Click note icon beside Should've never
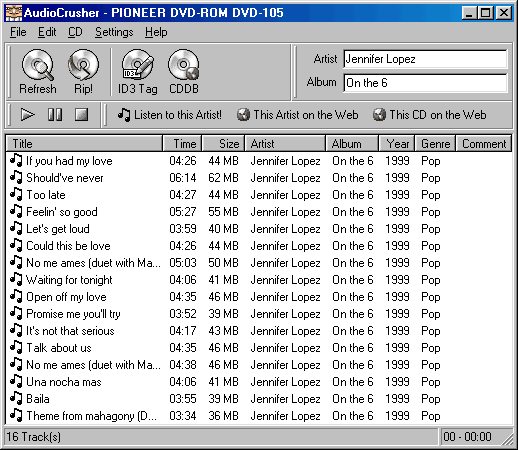 16,177
